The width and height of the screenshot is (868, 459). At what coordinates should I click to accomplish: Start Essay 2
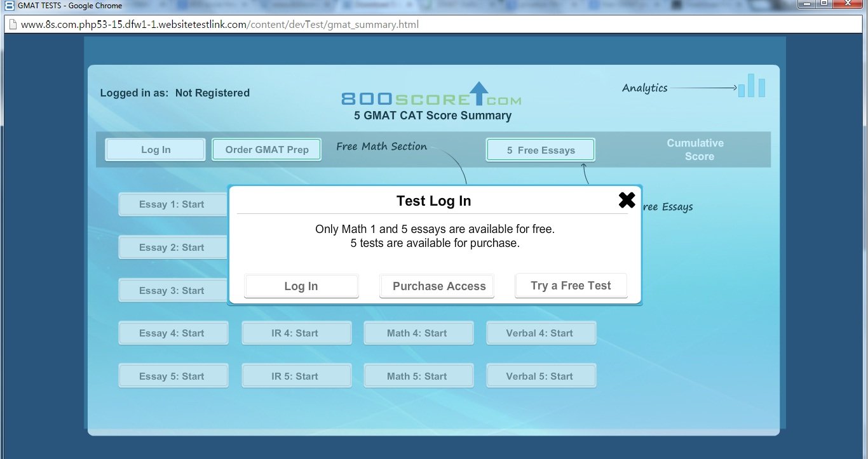coord(172,248)
